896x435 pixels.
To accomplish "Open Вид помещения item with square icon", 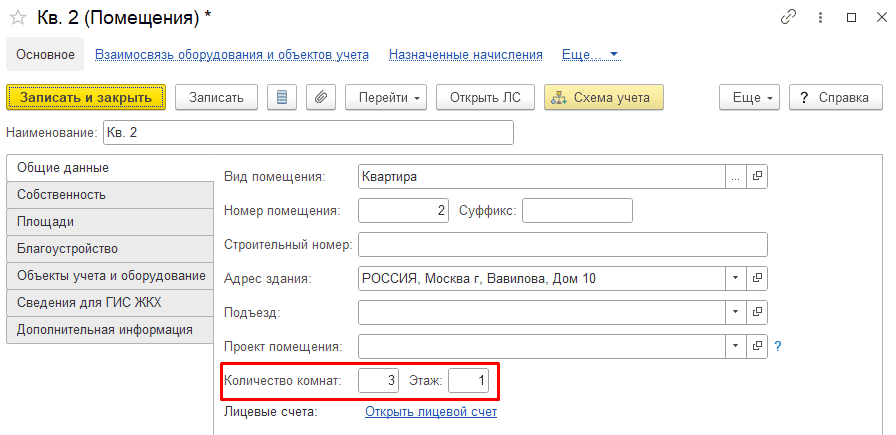I will click(757, 177).
